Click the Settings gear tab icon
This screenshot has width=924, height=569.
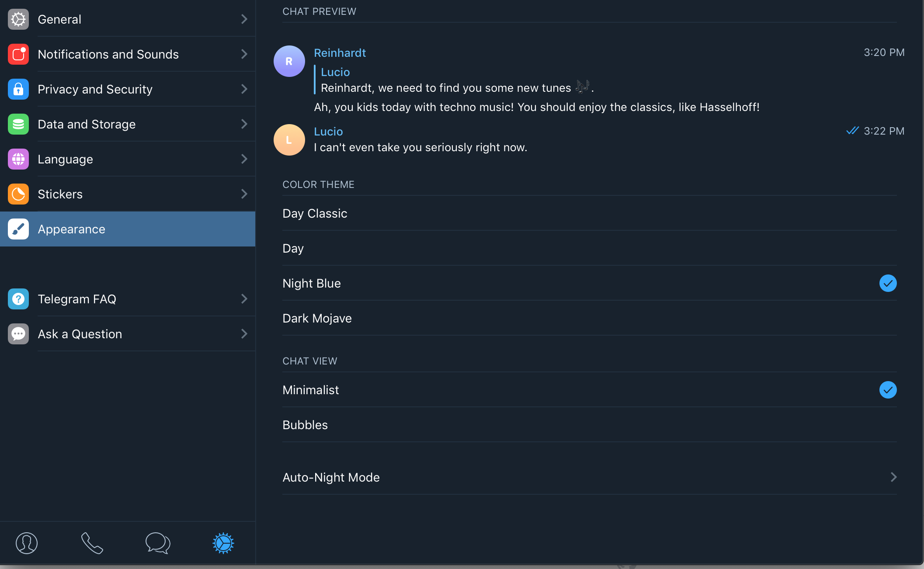pyautogui.click(x=223, y=543)
